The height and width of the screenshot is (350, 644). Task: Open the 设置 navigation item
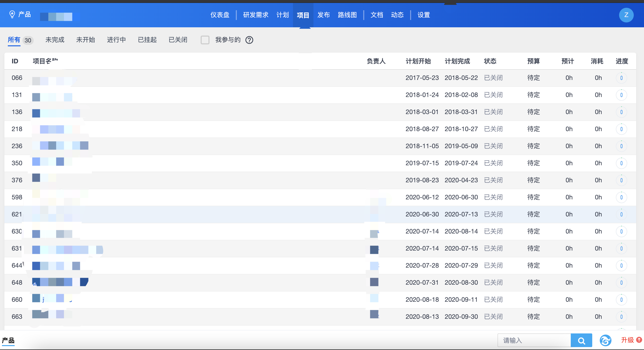pyautogui.click(x=424, y=15)
